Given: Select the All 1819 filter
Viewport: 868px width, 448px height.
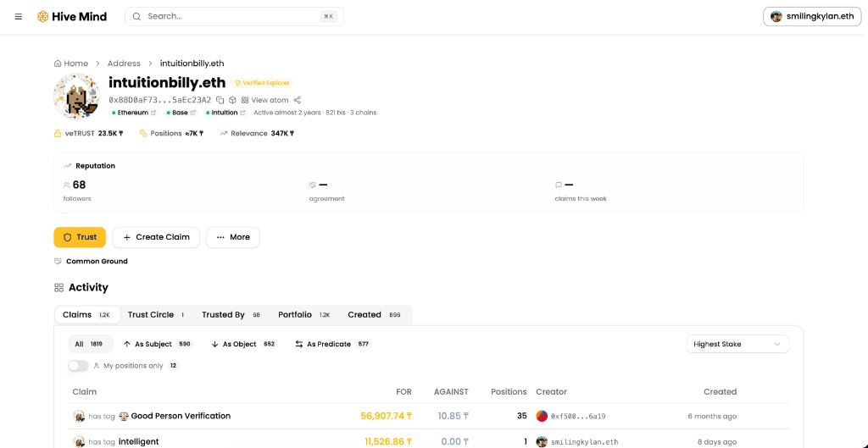Looking at the screenshot, I should [x=90, y=344].
